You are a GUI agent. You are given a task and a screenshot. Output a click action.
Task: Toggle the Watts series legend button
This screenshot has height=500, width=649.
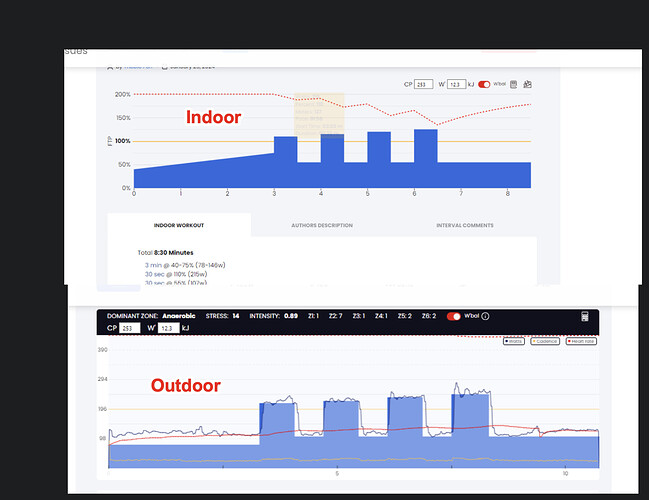514,341
